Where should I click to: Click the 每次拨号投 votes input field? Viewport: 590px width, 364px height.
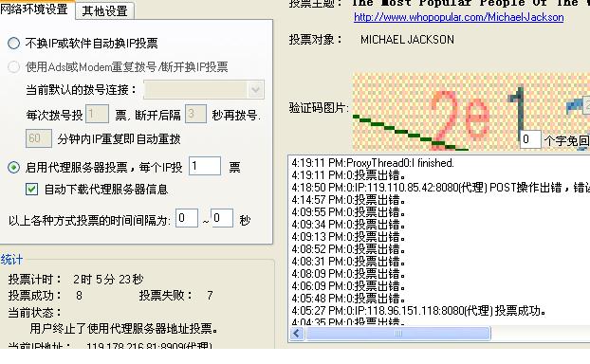[x=97, y=114]
